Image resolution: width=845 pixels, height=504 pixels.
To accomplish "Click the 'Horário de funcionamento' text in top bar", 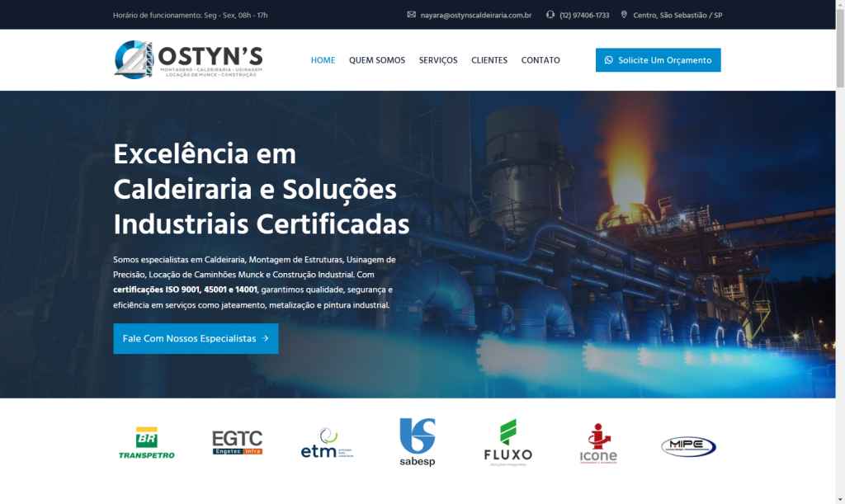I will tap(191, 15).
